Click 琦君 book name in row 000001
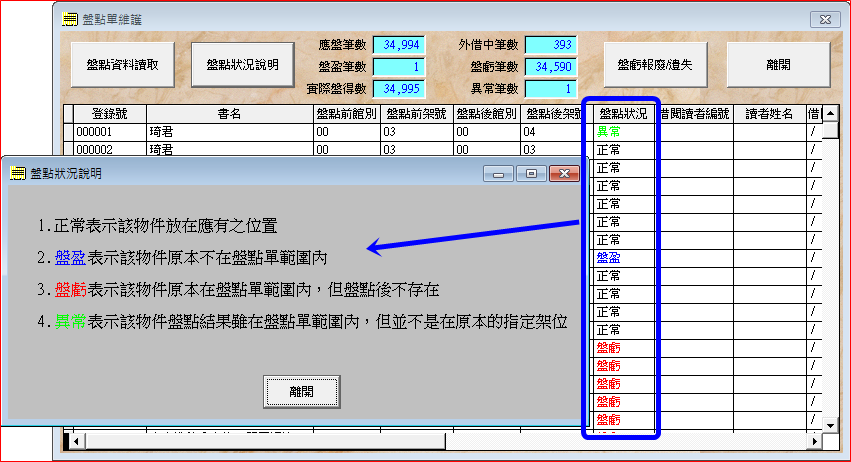 (230, 132)
